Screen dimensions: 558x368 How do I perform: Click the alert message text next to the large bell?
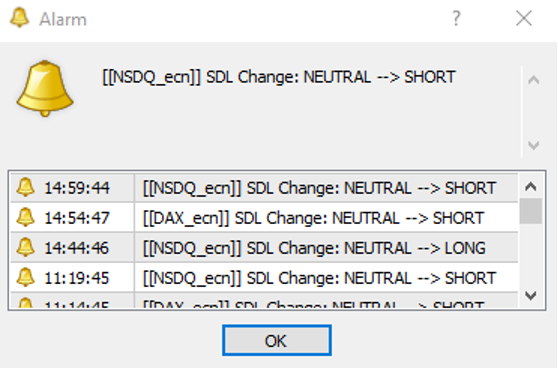(279, 77)
